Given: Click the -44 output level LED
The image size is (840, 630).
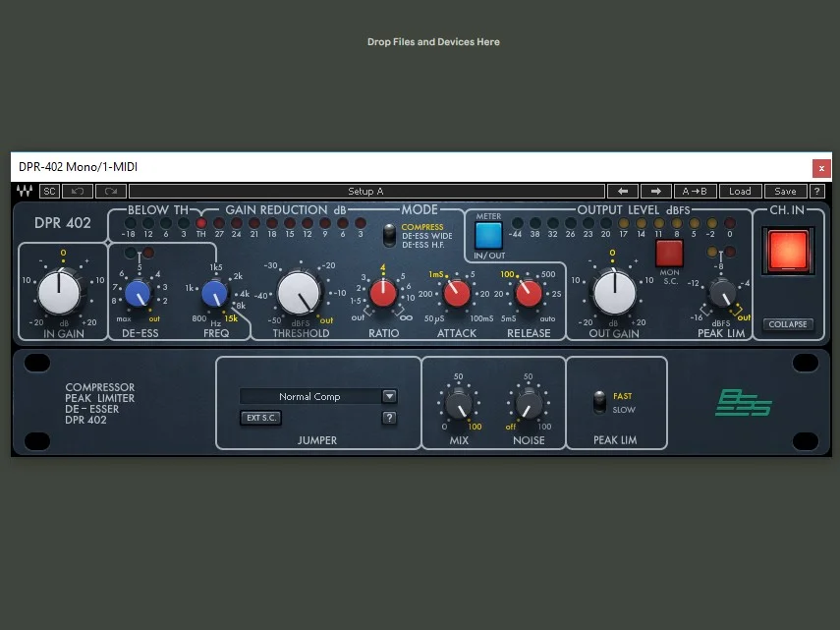Looking at the screenshot, I should tap(518, 223).
